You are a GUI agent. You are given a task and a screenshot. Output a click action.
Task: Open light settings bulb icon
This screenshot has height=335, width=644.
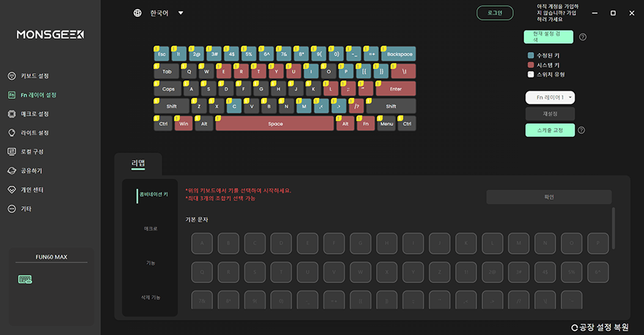(x=12, y=132)
